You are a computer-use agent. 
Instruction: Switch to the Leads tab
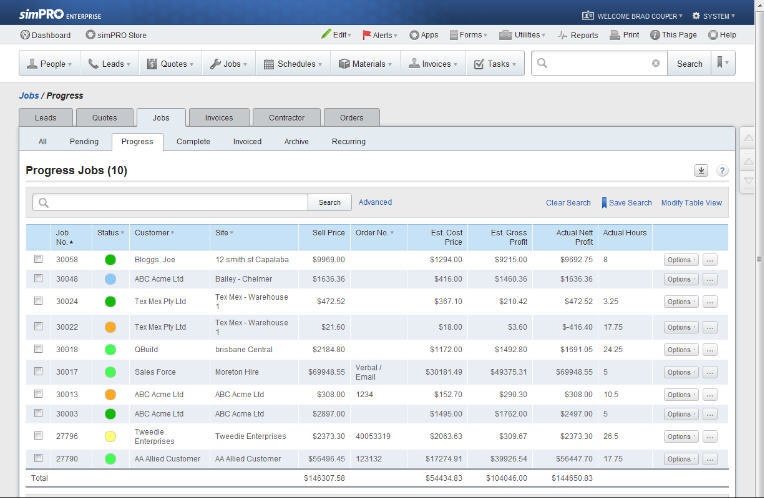(x=46, y=118)
